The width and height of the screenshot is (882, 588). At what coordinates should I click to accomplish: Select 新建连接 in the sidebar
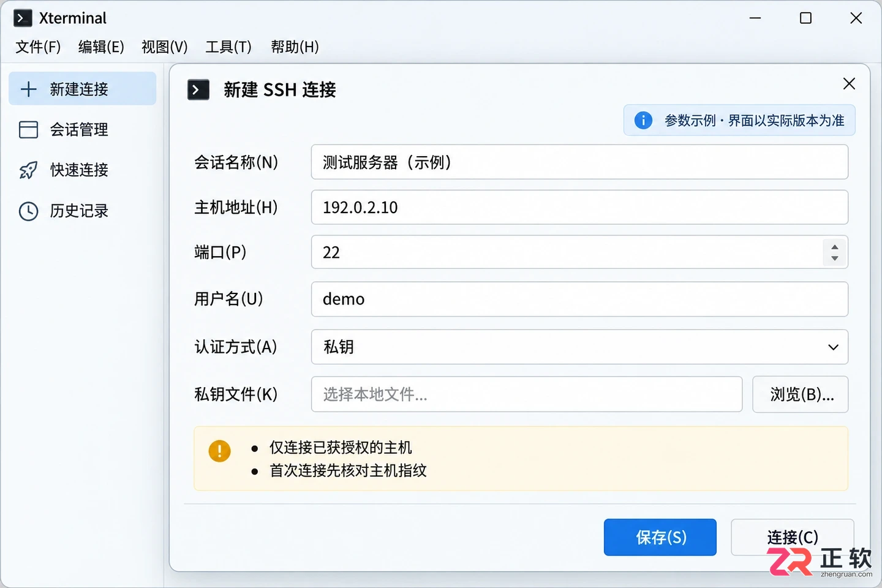click(x=83, y=89)
